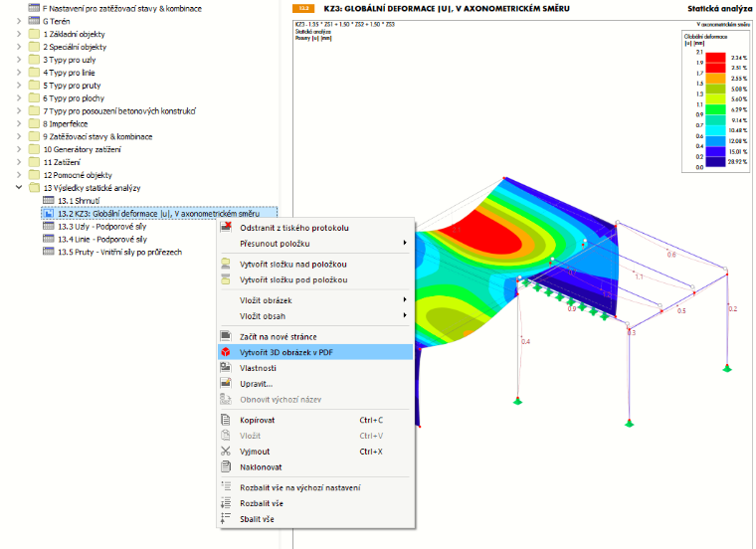The height and width of the screenshot is (549, 756).
Task: Select tree item 6 Typy pro plochy
Action: pyautogui.click(x=74, y=97)
